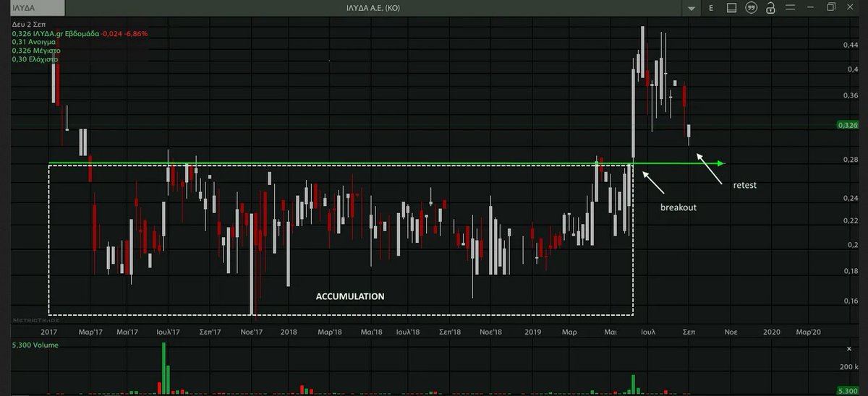868x396 pixels.
Task: Click the '0,326 ΙΛΥΔΑ.gr Εβδομάδα' quote line
Action: click(55, 33)
